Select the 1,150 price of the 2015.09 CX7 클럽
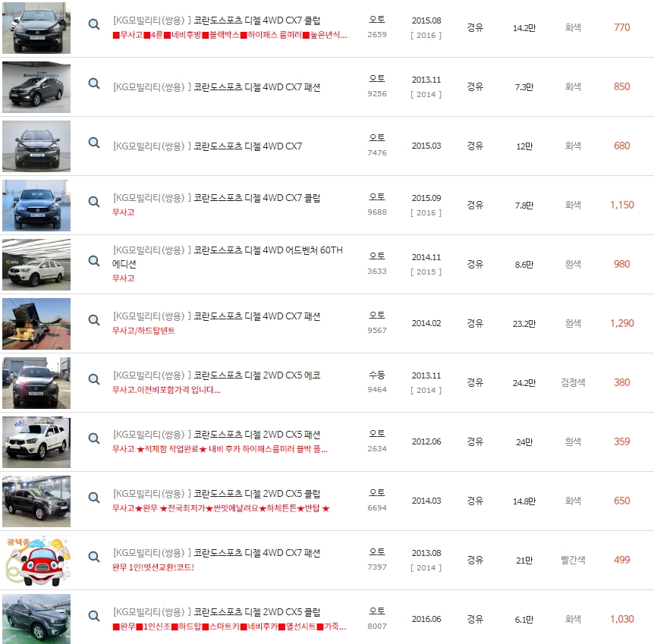654x644 pixels. click(x=621, y=205)
